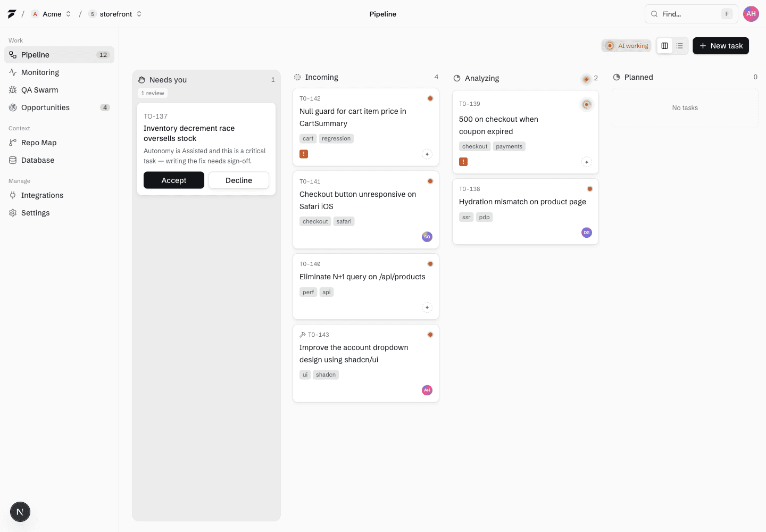Click the AH assignee avatar on TO-143
Viewport: 766px width, 532px height.
tap(427, 390)
